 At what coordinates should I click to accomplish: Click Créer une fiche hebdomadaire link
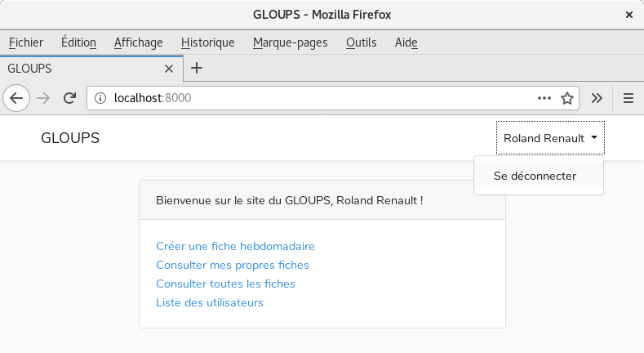point(235,246)
